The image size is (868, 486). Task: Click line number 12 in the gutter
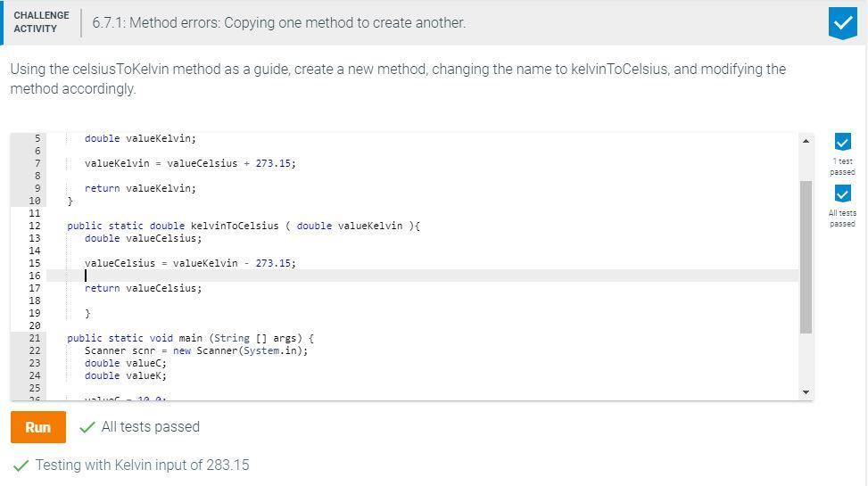pos(34,226)
